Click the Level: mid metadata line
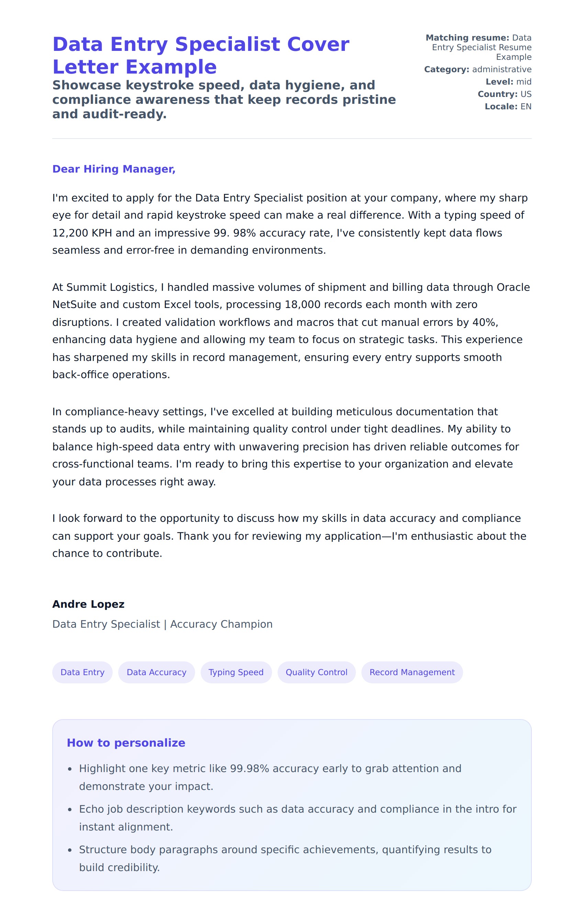584x924 pixels. pyautogui.click(x=508, y=82)
